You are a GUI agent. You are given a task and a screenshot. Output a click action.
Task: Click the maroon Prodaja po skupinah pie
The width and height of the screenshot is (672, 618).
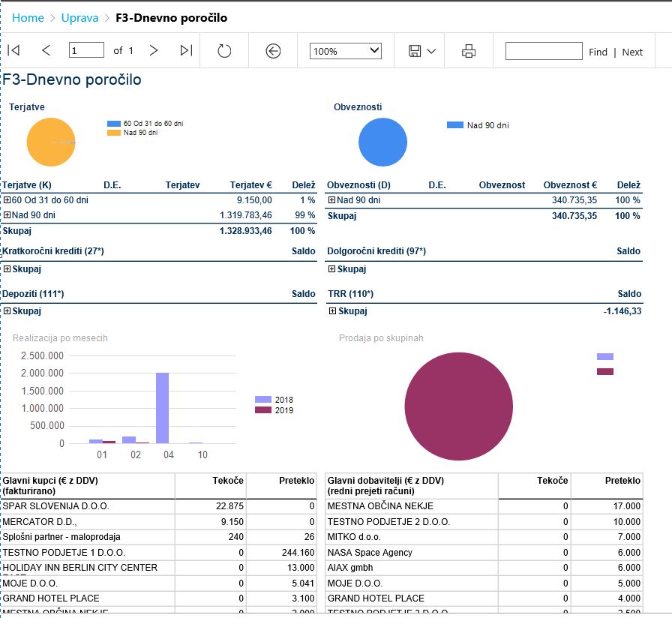click(x=458, y=406)
